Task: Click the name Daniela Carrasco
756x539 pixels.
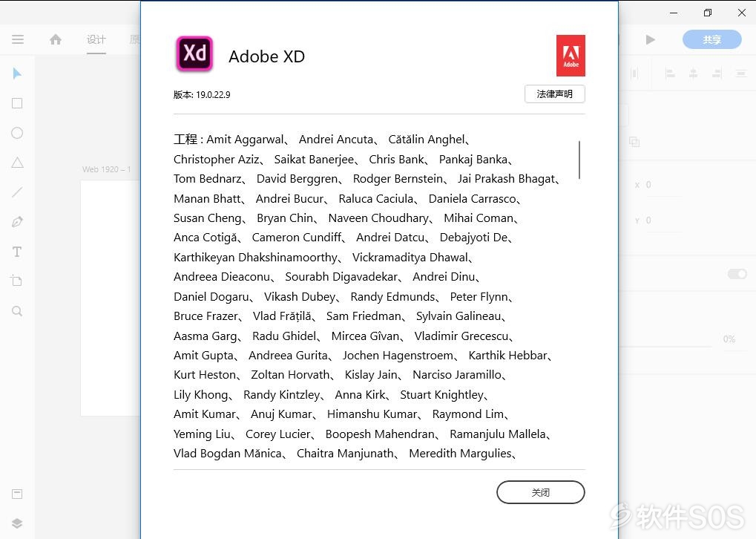Action: [472, 199]
